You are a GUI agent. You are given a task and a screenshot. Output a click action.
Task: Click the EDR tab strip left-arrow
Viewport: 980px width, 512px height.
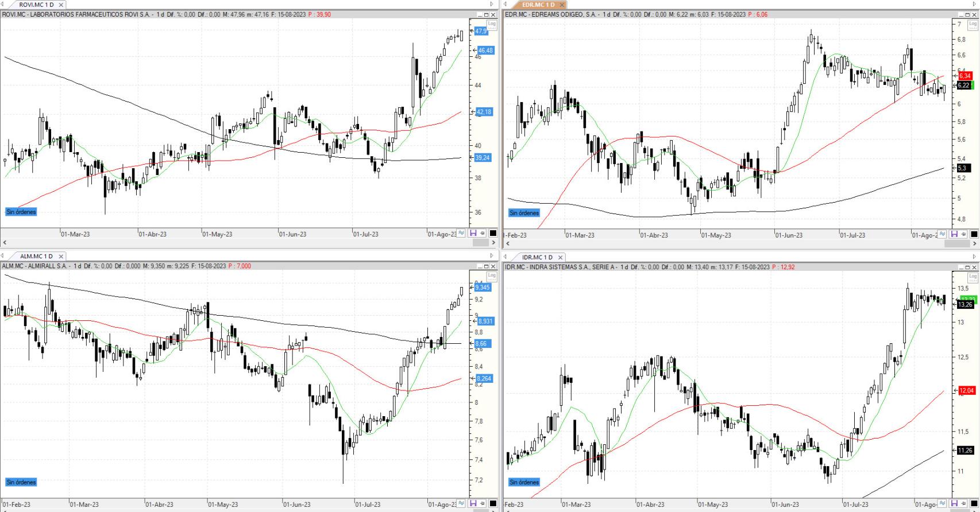click(506, 4)
